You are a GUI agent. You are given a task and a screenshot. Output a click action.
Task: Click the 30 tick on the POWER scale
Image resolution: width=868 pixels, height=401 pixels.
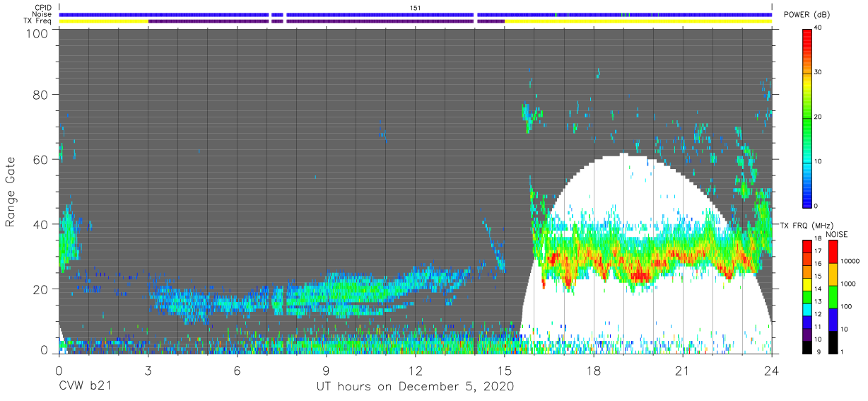pyautogui.click(x=819, y=72)
